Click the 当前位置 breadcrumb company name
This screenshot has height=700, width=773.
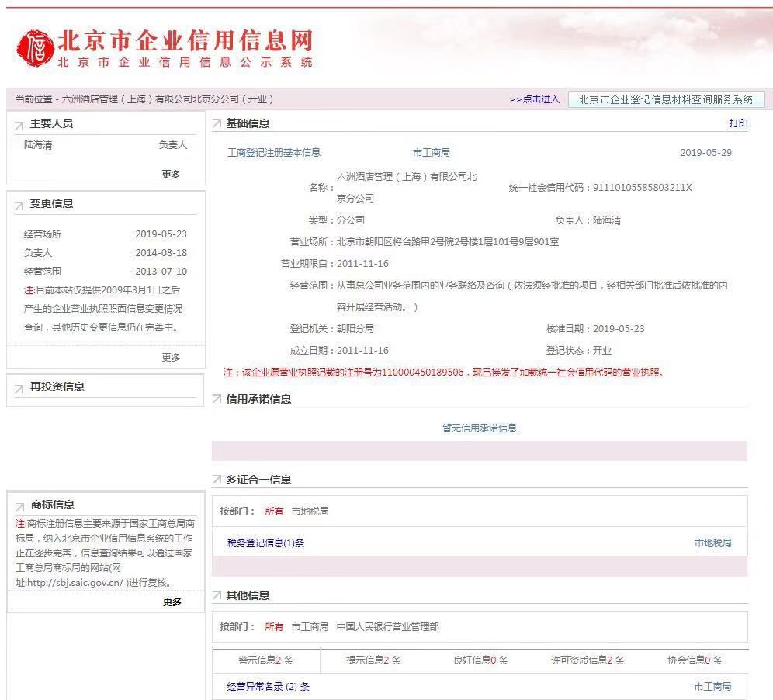(168, 99)
